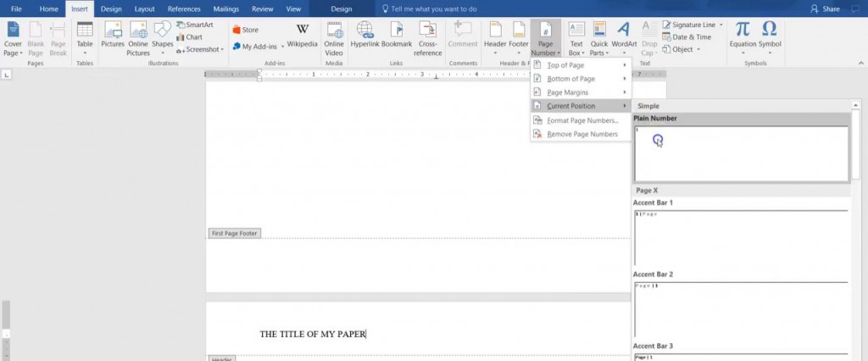Insert a Blank Page

tap(36, 39)
